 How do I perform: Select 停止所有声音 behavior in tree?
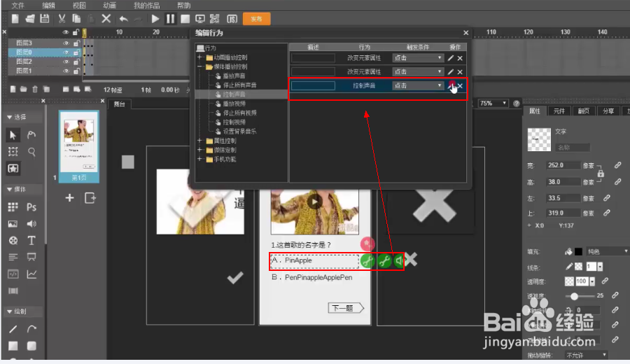click(240, 85)
